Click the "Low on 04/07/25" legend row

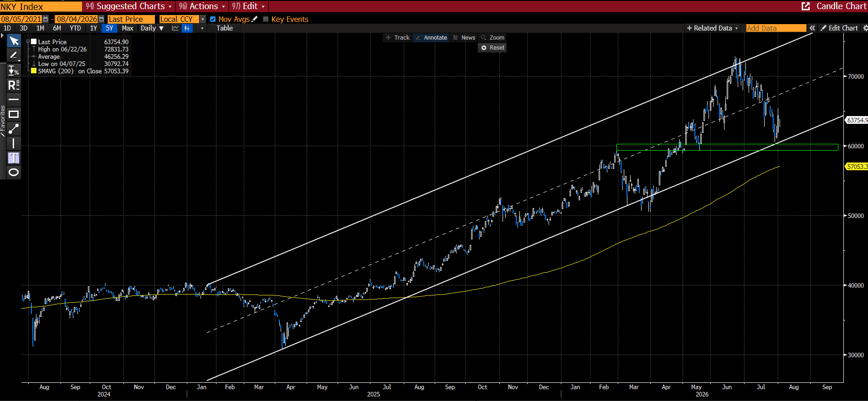tap(80, 64)
